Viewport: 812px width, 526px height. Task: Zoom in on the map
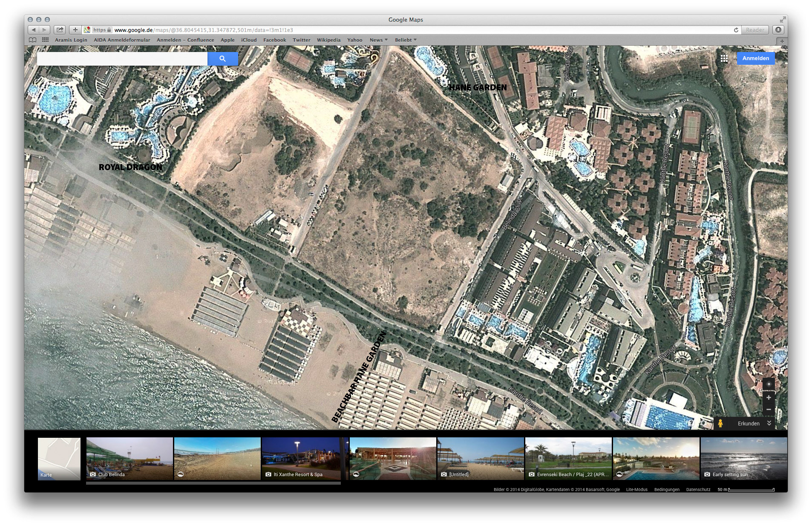pos(768,398)
